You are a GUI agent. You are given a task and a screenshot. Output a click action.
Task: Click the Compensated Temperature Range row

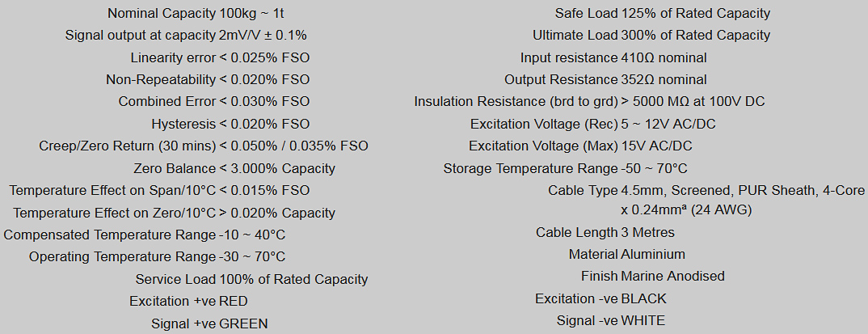[145, 235]
